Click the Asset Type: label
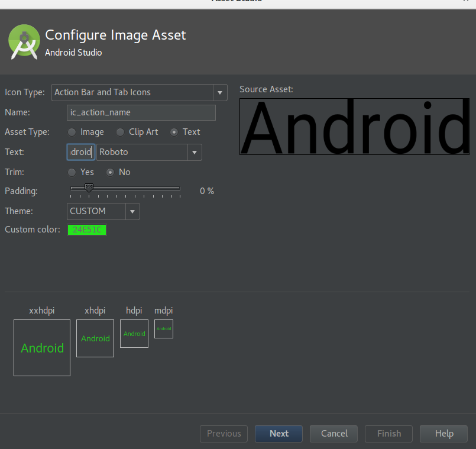 coord(27,132)
